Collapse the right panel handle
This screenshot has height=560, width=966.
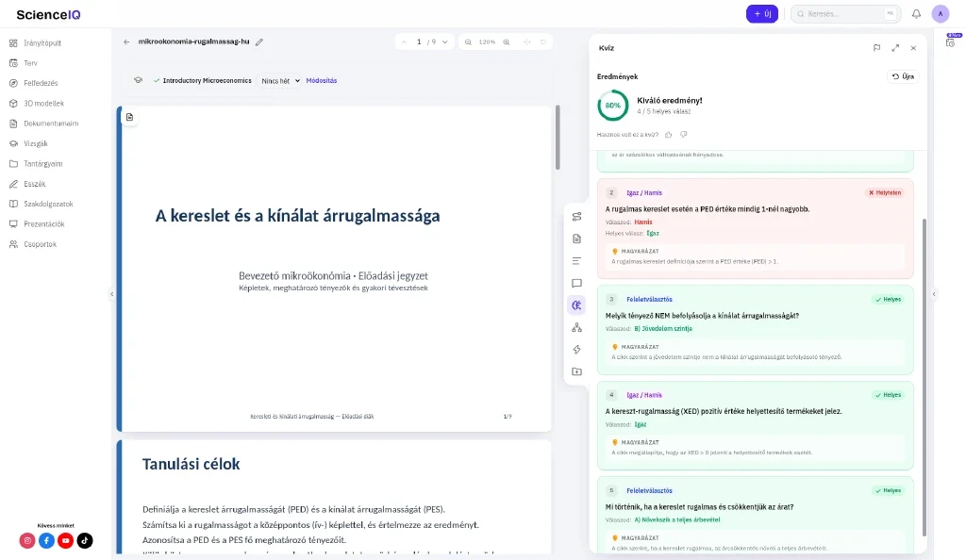point(934,294)
